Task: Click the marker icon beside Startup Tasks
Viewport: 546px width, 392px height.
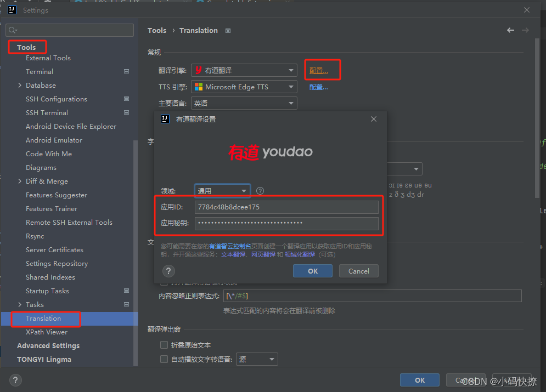Action: (x=126, y=291)
